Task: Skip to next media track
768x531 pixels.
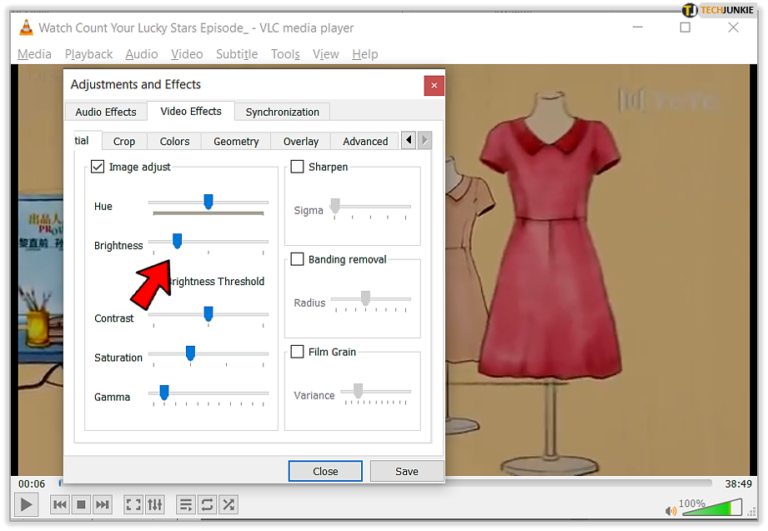Action: tap(102, 505)
